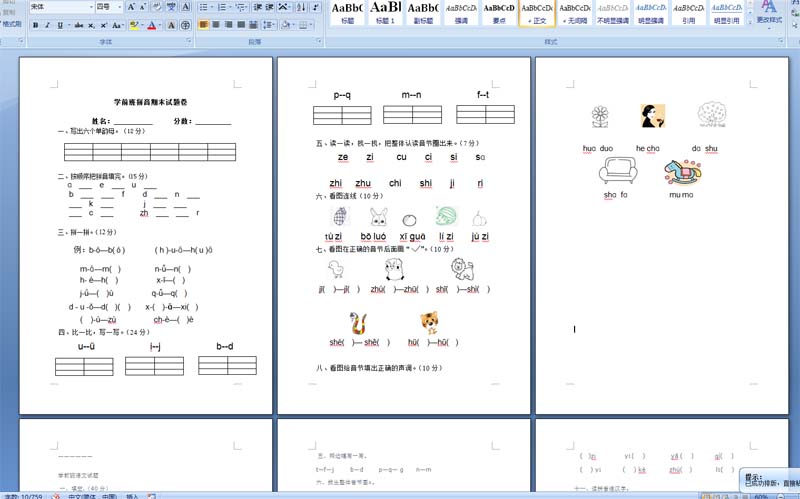This screenshot has width=800, height=499.
Task: Toggle subscript formatting
Action: click(91, 25)
